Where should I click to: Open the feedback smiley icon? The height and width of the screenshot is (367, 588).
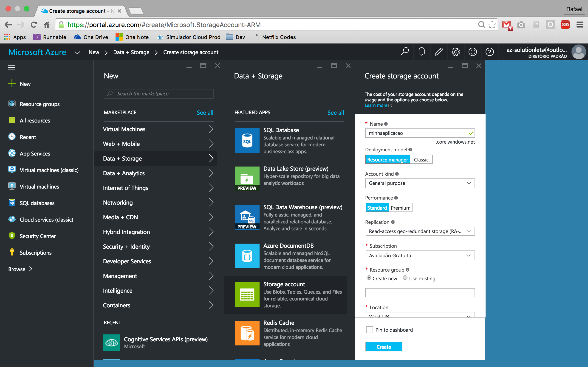coord(473,52)
